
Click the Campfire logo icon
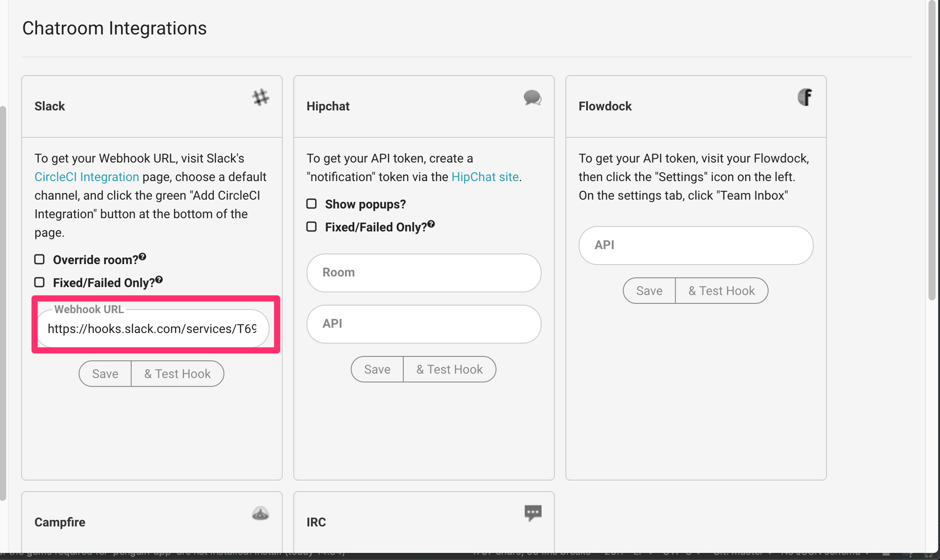[260, 513]
